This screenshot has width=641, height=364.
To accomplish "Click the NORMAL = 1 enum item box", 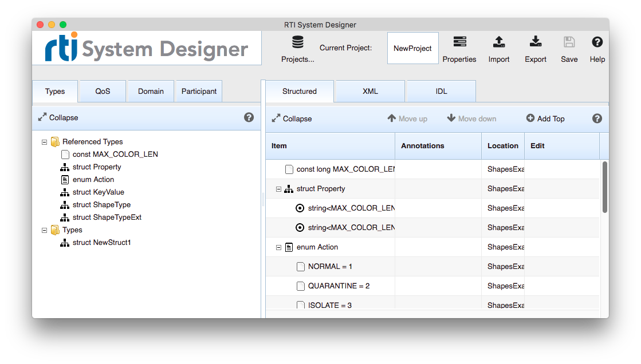I will tap(301, 267).
